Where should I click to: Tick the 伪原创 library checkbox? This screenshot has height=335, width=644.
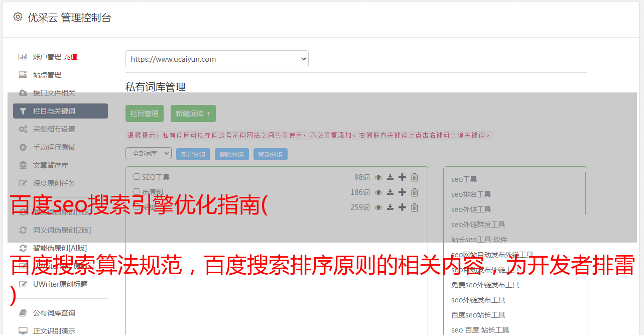(137, 192)
